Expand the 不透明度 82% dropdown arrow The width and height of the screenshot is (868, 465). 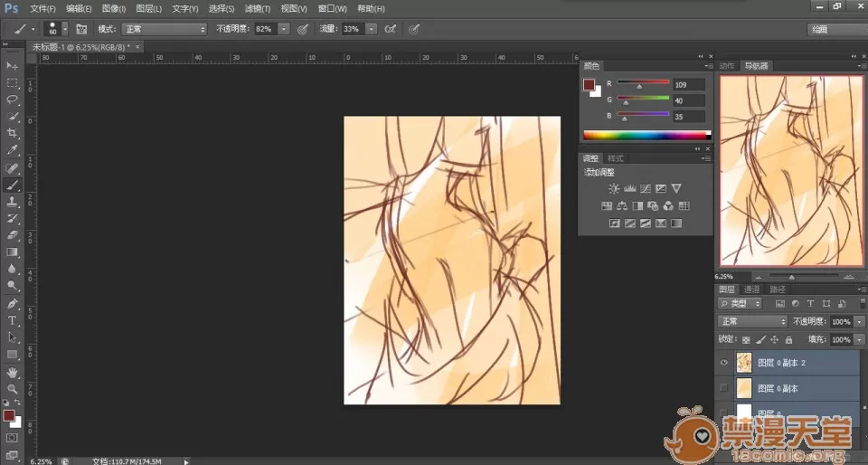click(x=284, y=29)
